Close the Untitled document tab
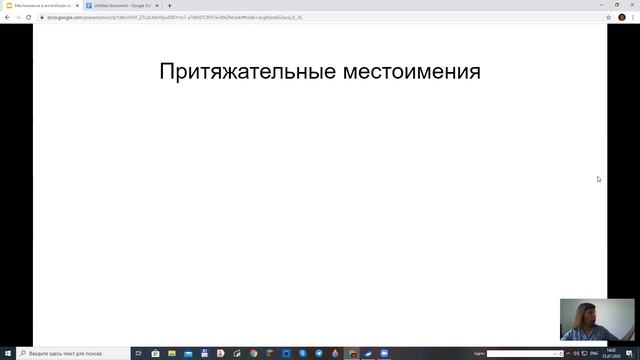Screen dimensions: 640x360 [x=157, y=6]
